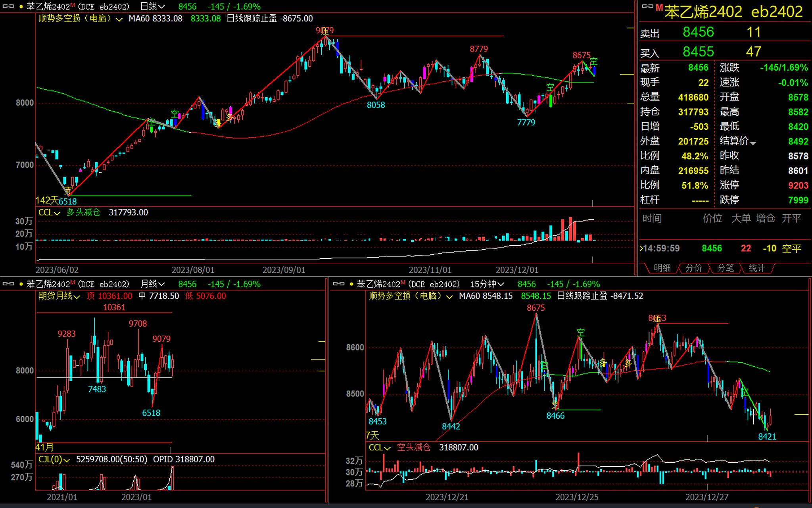The height and width of the screenshot is (508, 812).
Task: Click link icon in daily chart header
Action: tap(8, 6)
